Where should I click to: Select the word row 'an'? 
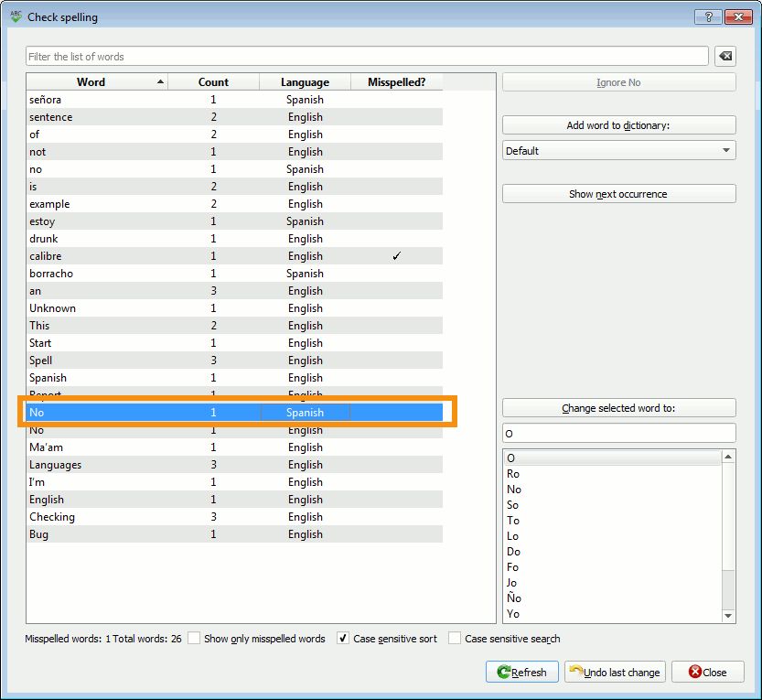tap(235, 291)
